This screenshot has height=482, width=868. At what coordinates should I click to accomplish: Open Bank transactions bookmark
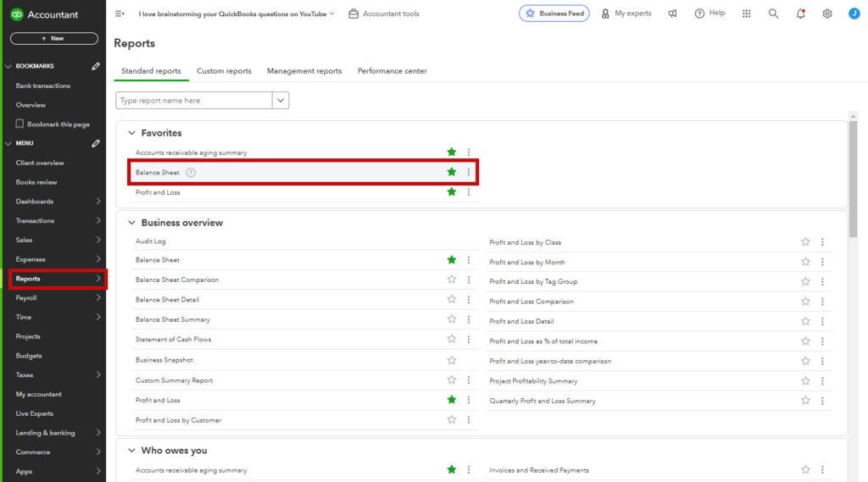coord(43,86)
